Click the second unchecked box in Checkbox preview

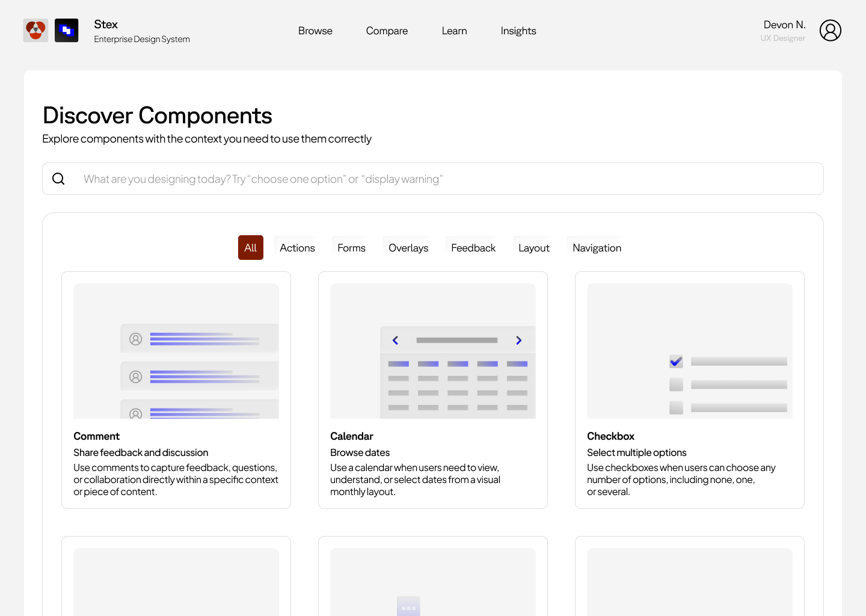point(676,384)
